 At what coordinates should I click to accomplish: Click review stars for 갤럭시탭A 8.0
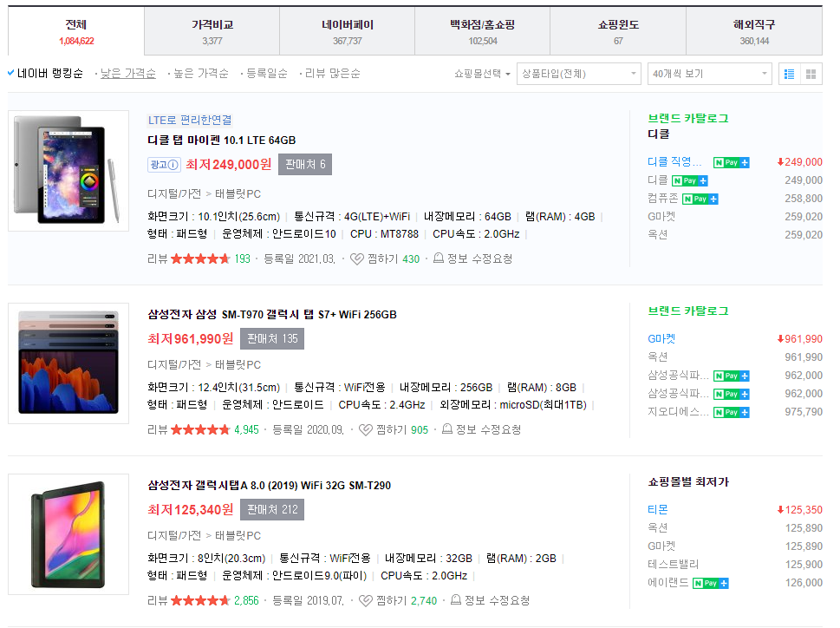[200, 601]
